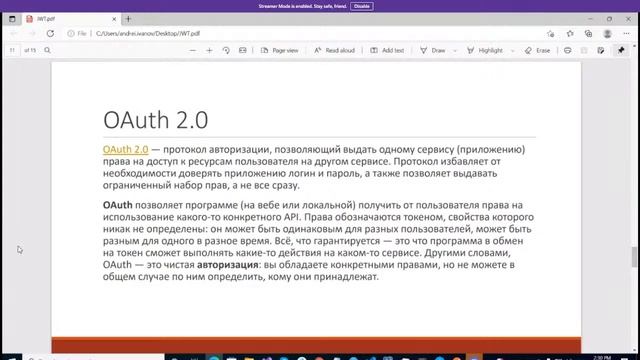Select the Erase tool
640x360 pixels.
pyautogui.click(x=538, y=50)
